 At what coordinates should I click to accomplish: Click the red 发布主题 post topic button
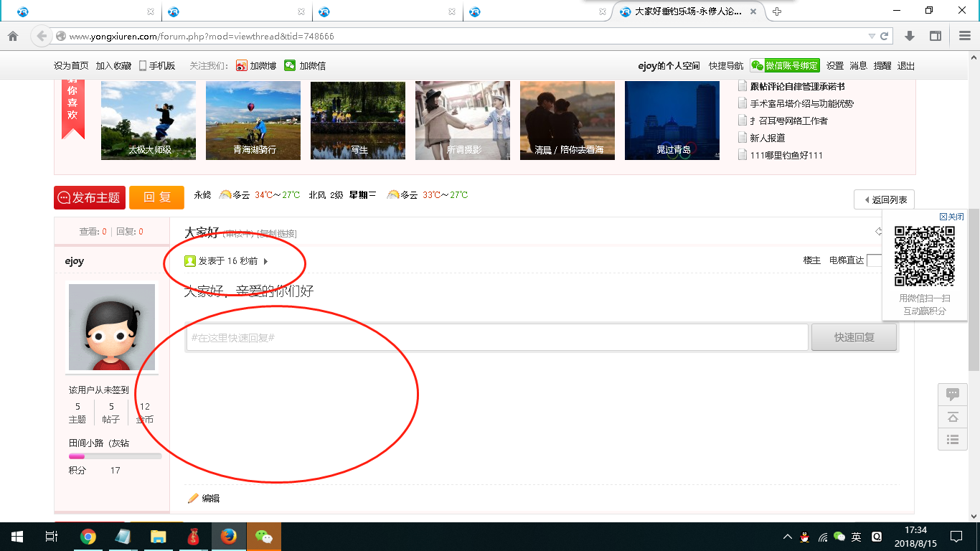point(88,198)
